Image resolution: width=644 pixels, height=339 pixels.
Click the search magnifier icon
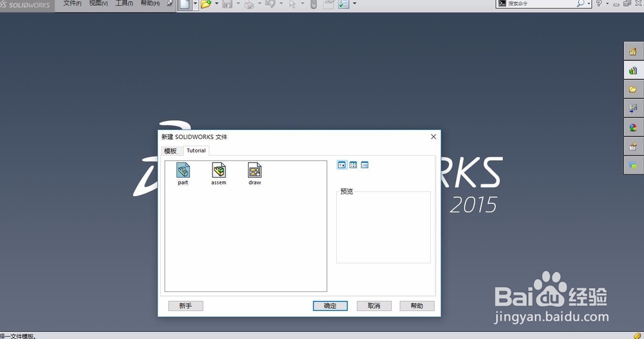pyautogui.click(x=580, y=3)
